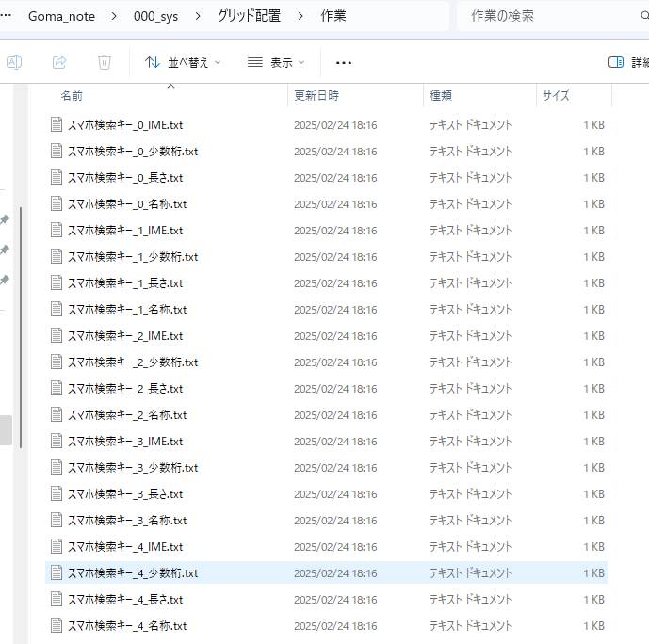Viewport: 649px width, 644px height.
Task: Select file スマホ検索キー_4_少数桁.txt
Action: pos(133,572)
